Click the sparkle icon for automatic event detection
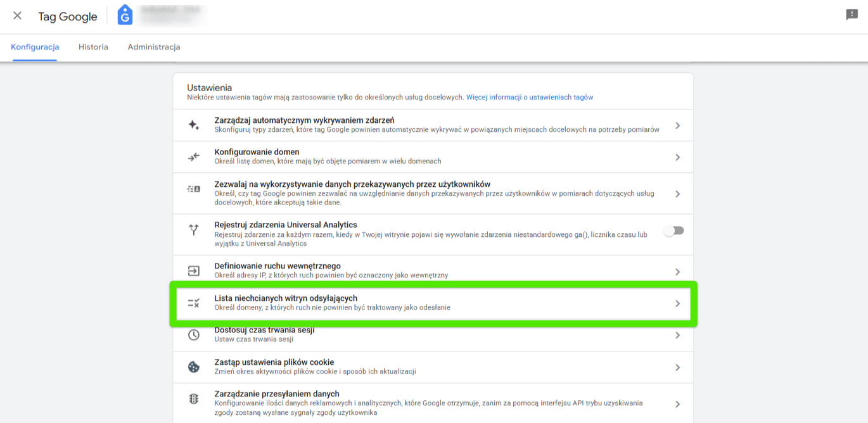 pyautogui.click(x=194, y=125)
